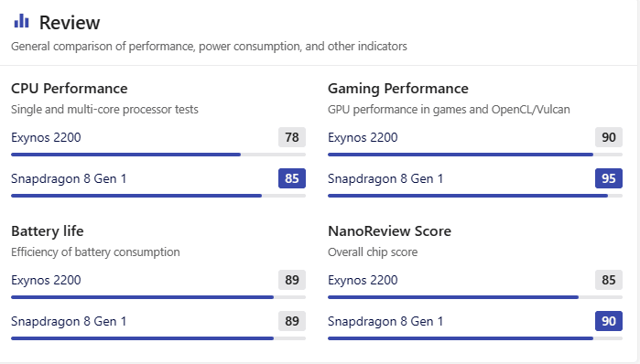Click the highlighted 85 CPU score badge
This screenshot has height=364, width=640.
click(x=292, y=178)
